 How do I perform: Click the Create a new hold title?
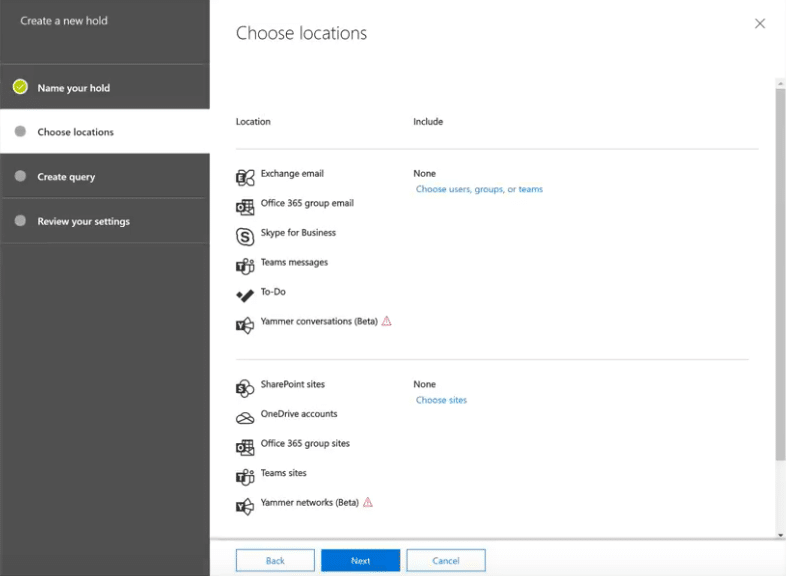pyautogui.click(x=64, y=21)
